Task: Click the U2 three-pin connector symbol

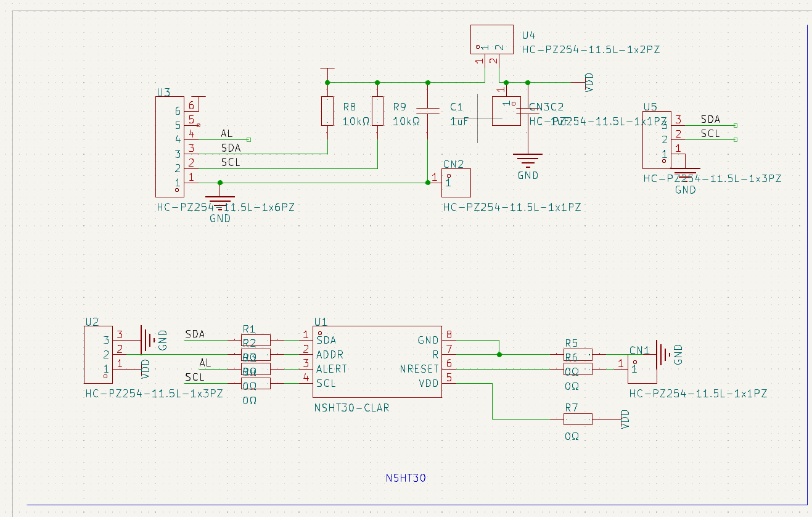Action: (97, 354)
